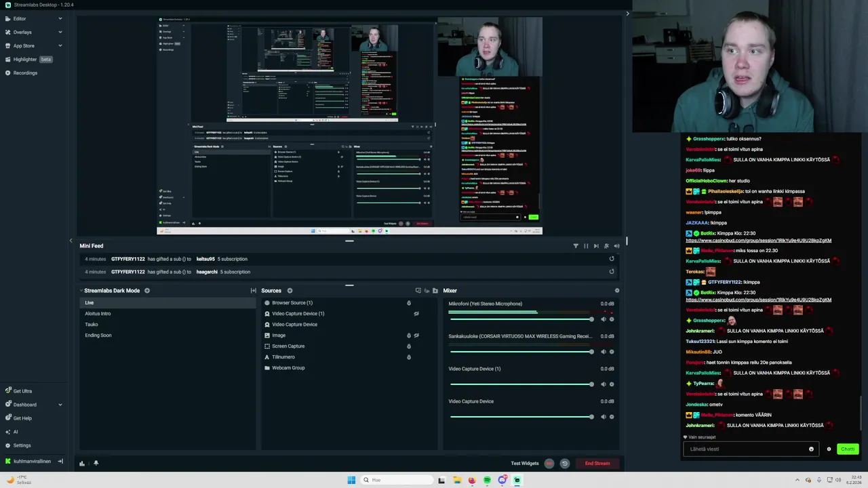The width and height of the screenshot is (868, 488).
Task: Open Streamlabs Dark Mode scene collection dropdown
Action: click(x=112, y=291)
